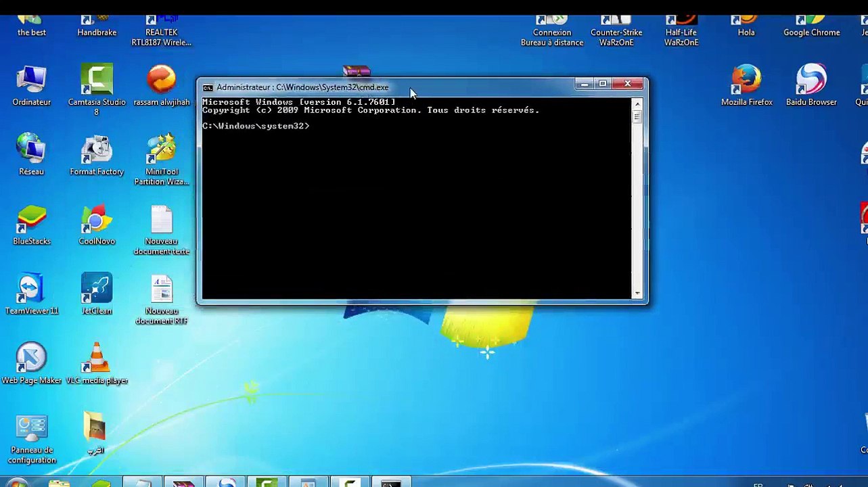
Task: Click the Web Page Maker icon
Action: (x=31, y=364)
